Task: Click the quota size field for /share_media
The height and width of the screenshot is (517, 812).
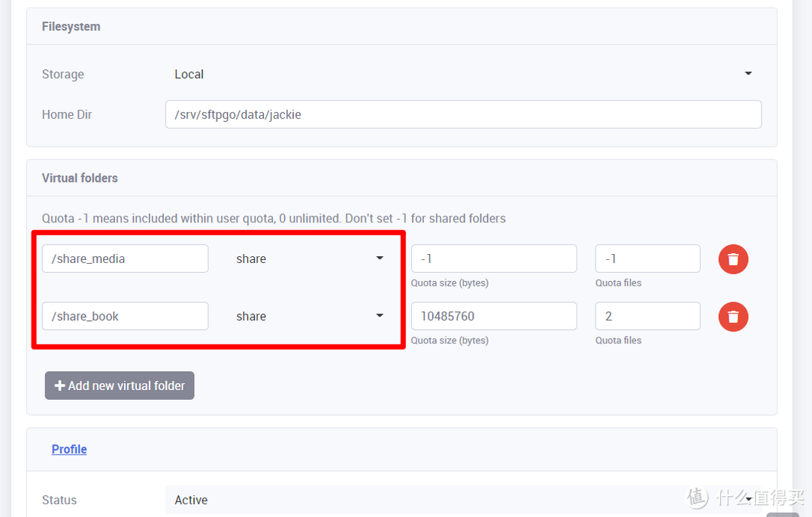Action: 494,258
